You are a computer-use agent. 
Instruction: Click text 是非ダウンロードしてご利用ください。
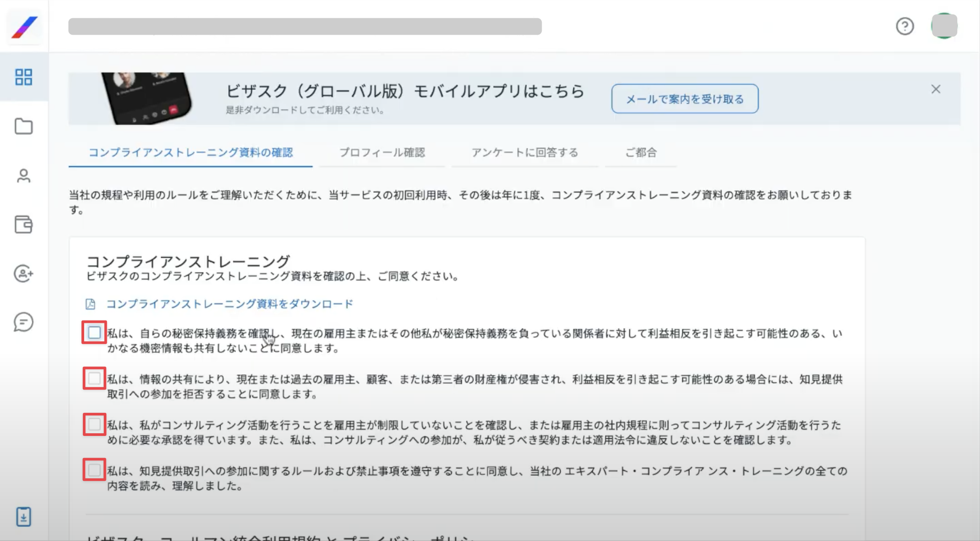click(305, 110)
